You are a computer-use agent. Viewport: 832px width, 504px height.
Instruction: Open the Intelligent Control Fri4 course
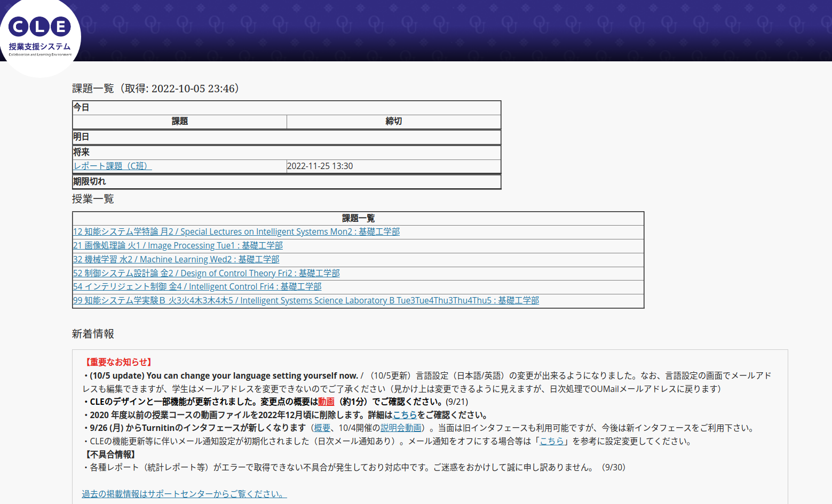tap(197, 286)
